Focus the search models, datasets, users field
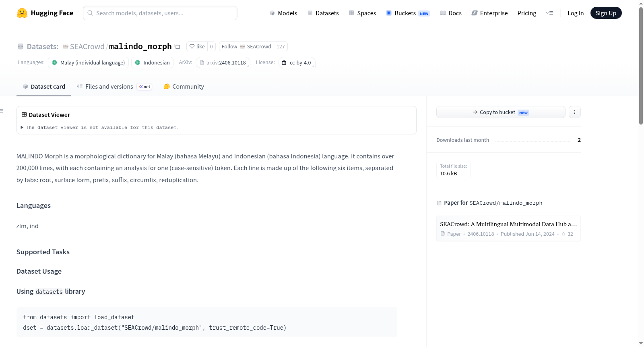The image size is (644, 347). 160,13
